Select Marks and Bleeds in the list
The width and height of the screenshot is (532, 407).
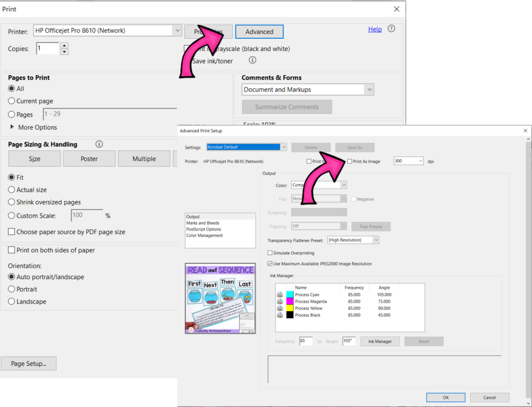click(x=203, y=223)
